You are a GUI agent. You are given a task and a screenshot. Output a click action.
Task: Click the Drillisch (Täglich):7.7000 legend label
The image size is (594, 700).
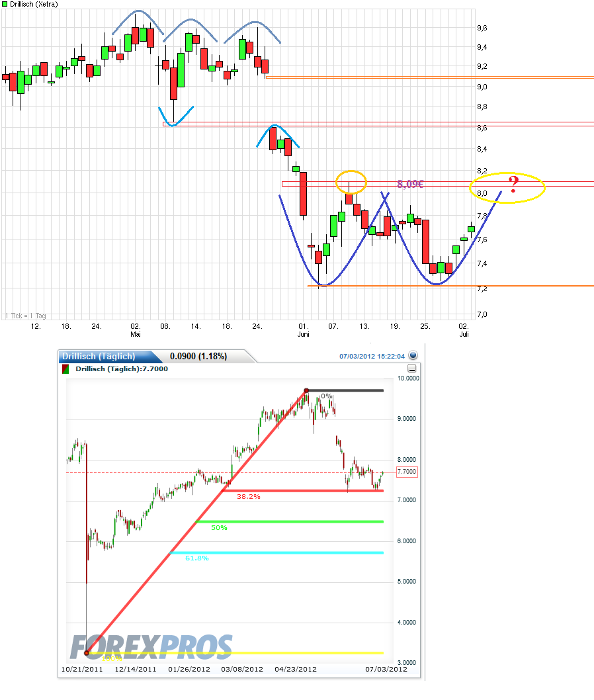click(x=122, y=369)
